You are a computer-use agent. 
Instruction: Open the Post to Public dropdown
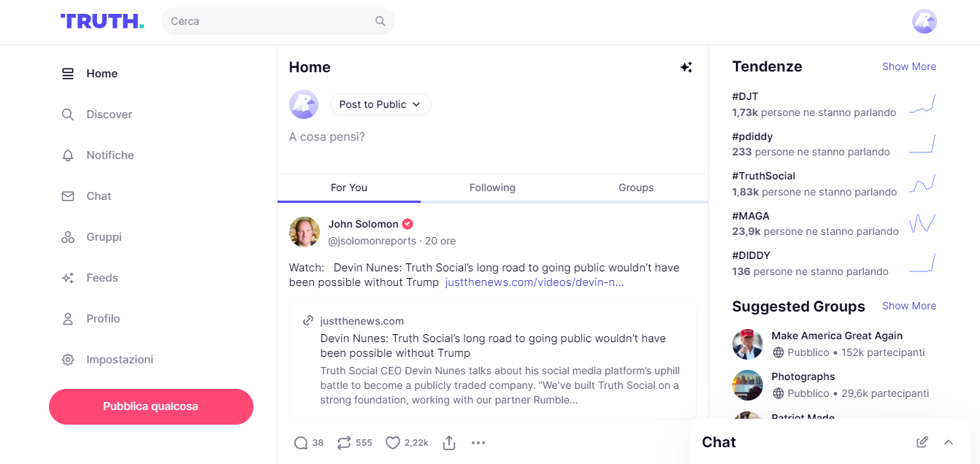pyautogui.click(x=380, y=104)
